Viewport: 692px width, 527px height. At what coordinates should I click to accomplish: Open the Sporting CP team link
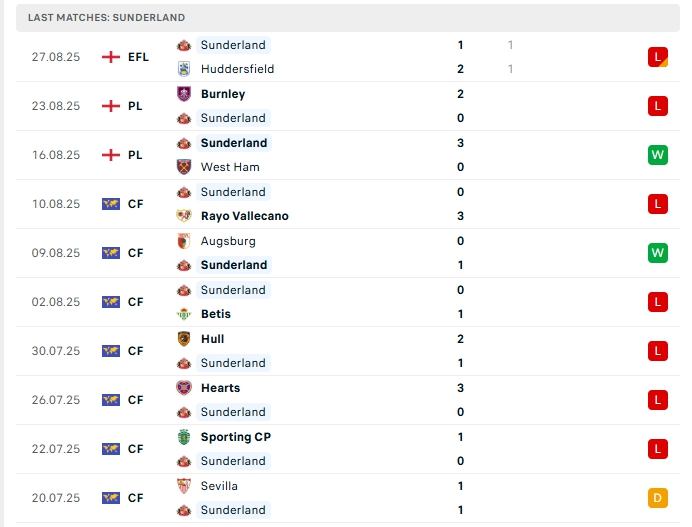[235, 437]
